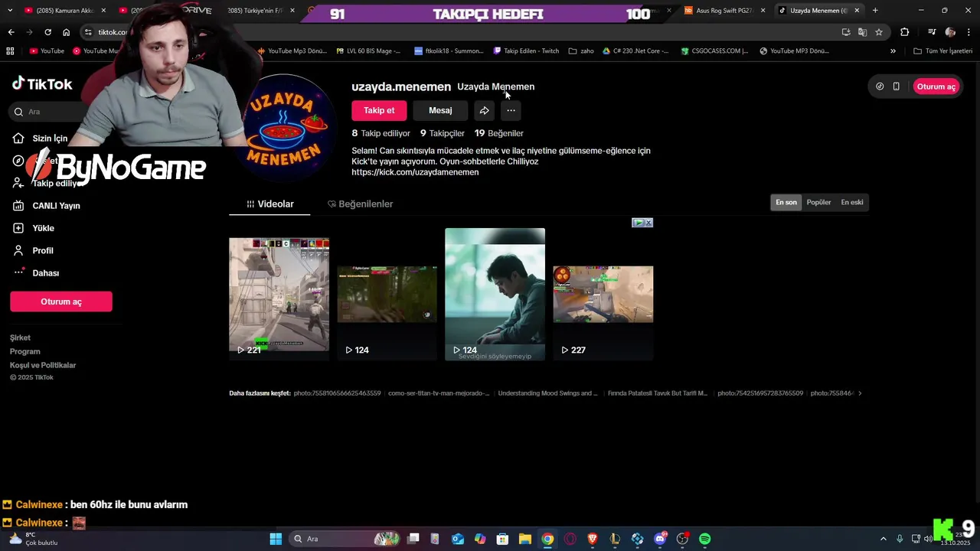Viewport: 980px width, 551px height.
Task: Open the Chrome three-dot menu
Action: pos(969,32)
